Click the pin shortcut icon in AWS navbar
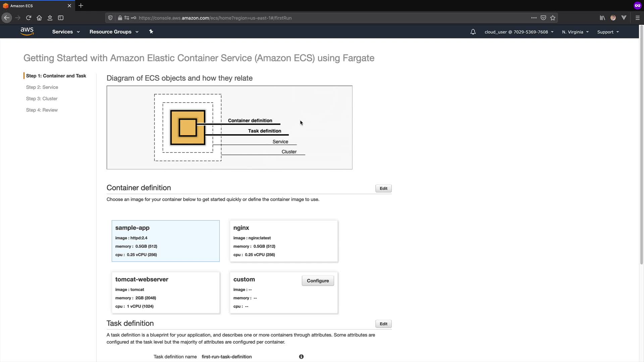The image size is (644, 362). click(x=151, y=32)
